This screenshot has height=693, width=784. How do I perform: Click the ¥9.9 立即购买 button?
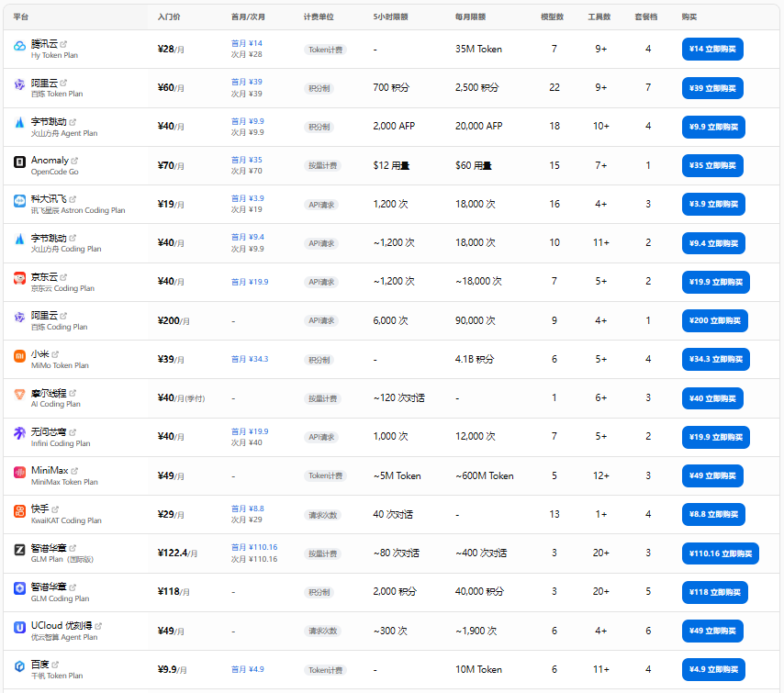[x=713, y=127]
